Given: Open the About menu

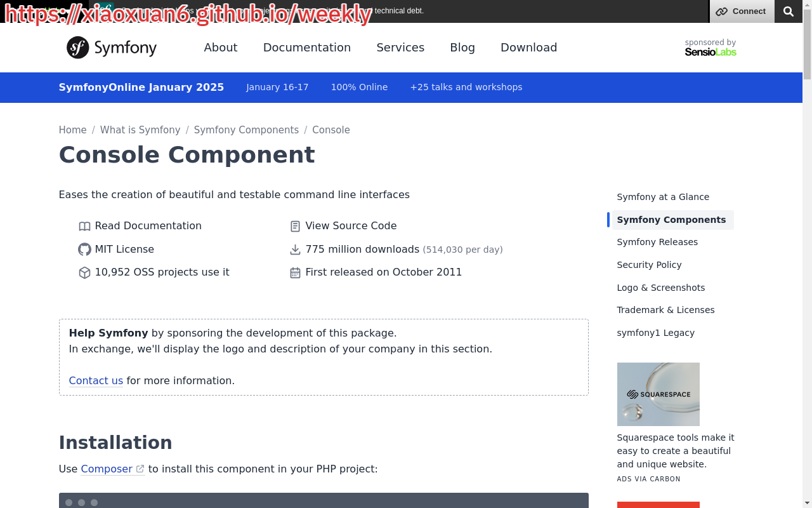Looking at the screenshot, I should pyautogui.click(x=220, y=48).
